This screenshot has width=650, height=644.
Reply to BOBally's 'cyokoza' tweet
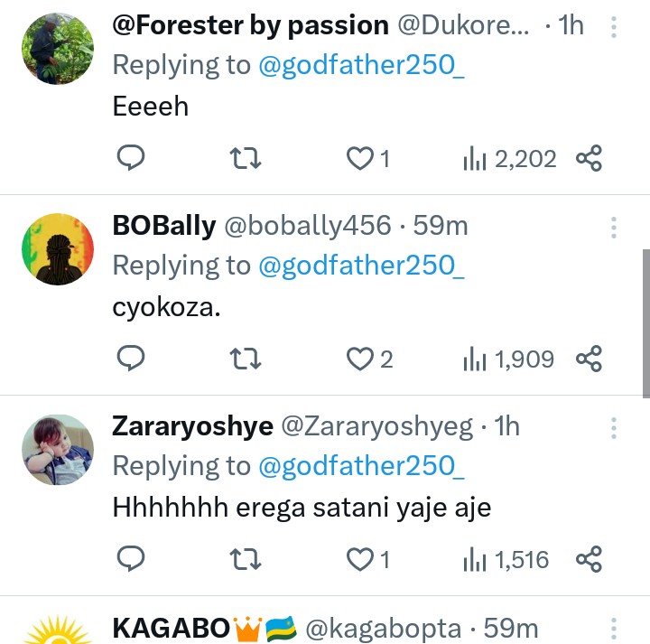pyautogui.click(x=132, y=359)
